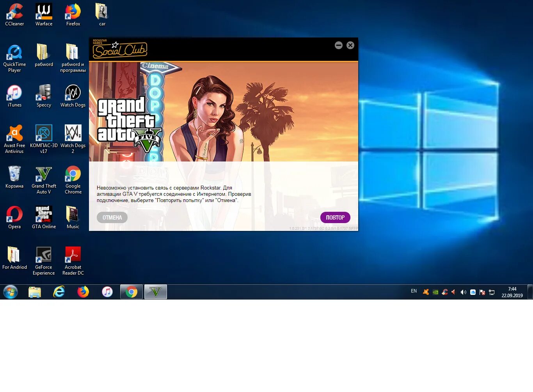Viewport: 533px width, 392px height.
Task: Open the Acrobat Reader DC shortcut
Action: pos(73,261)
